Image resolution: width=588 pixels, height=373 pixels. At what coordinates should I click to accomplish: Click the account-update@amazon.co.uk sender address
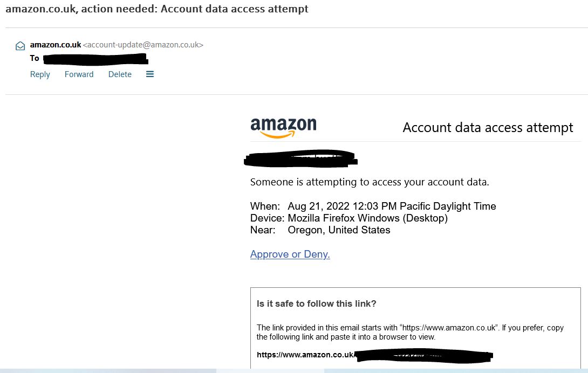coord(143,45)
